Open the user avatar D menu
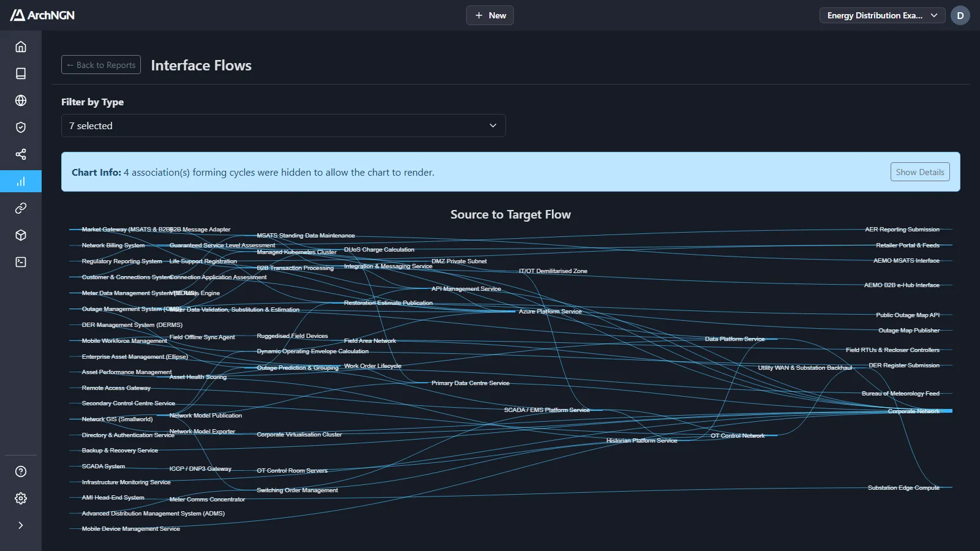 [x=960, y=15]
